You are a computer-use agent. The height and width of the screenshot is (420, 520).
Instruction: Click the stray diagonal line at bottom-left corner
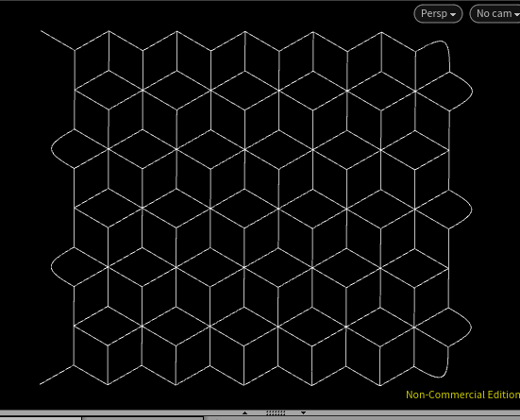coord(57,376)
